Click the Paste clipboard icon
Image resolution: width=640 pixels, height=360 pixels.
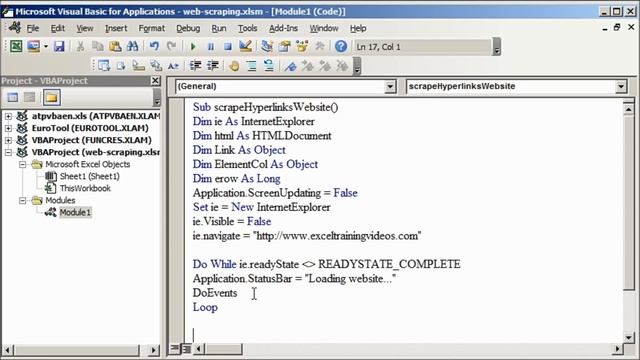pos(115,47)
